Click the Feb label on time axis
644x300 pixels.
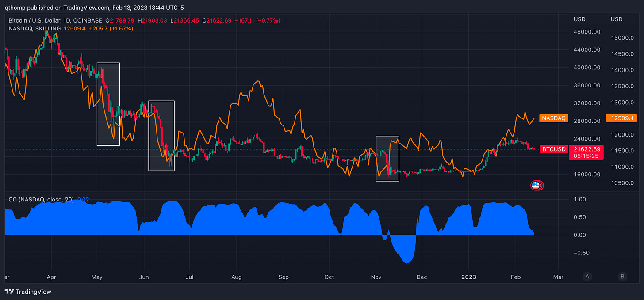coord(516,277)
